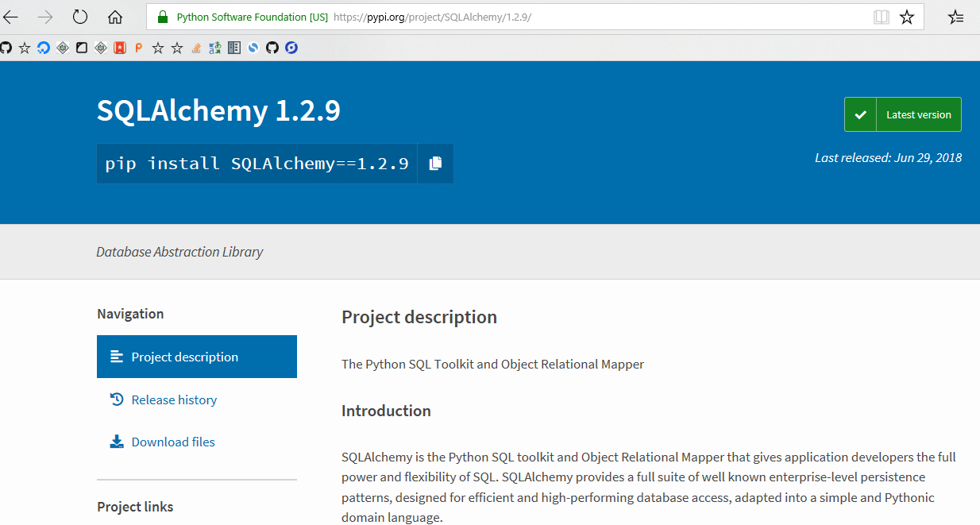Click the Navigation sidebar heading
Viewport: 980px width, 525px height.
coord(130,314)
